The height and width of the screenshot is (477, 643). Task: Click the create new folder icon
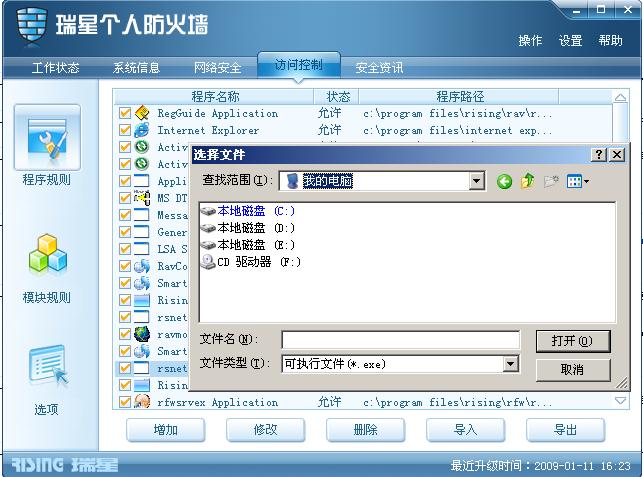[551, 181]
